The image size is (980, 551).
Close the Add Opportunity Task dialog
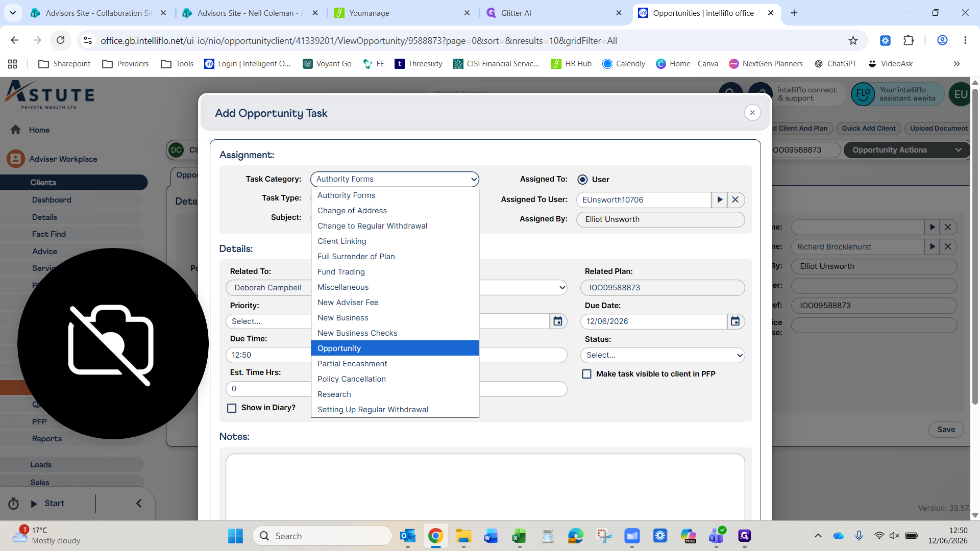752,113
